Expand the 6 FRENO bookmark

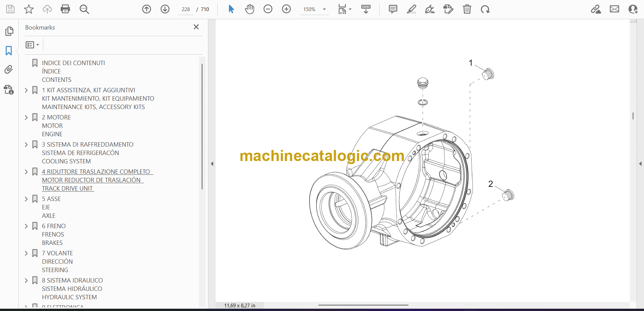click(x=26, y=226)
